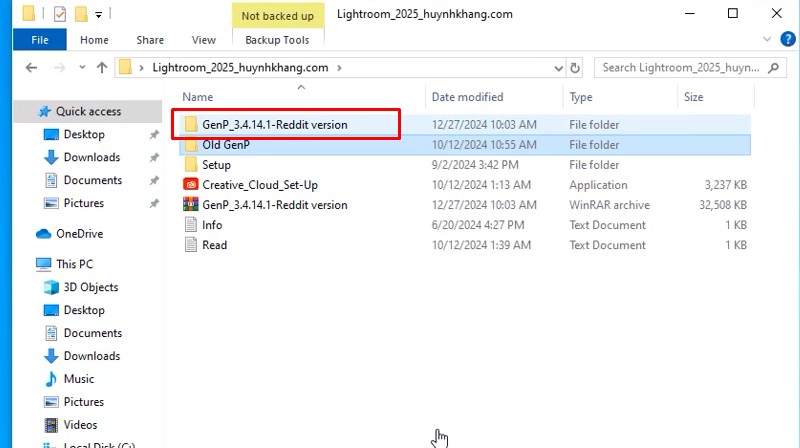Screen dimensions: 800x448
Task: Sort files by Date modified column
Action: [x=467, y=97]
